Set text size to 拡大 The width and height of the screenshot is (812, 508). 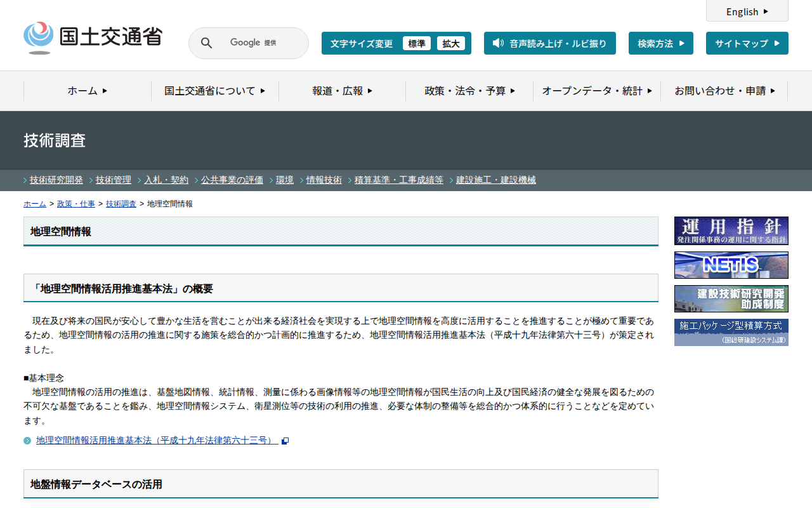(450, 44)
